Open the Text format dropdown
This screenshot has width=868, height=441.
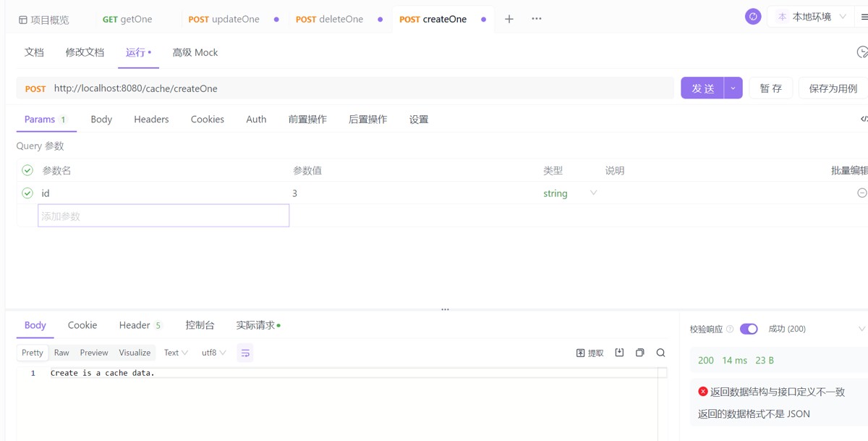coord(176,353)
